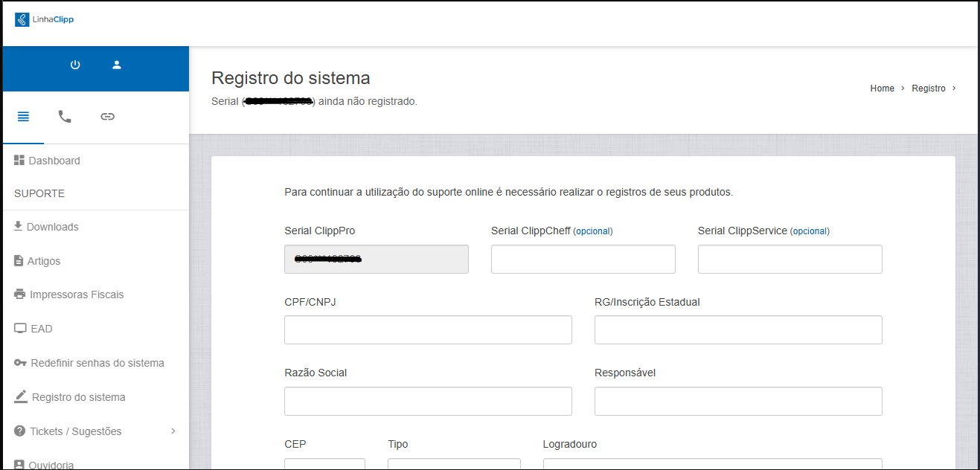Image resolution: width=980 pixels, height=470 pixels.
Task: Select Registro do sistema menu item
Action: pyautogui.click(x=78, y=397)
